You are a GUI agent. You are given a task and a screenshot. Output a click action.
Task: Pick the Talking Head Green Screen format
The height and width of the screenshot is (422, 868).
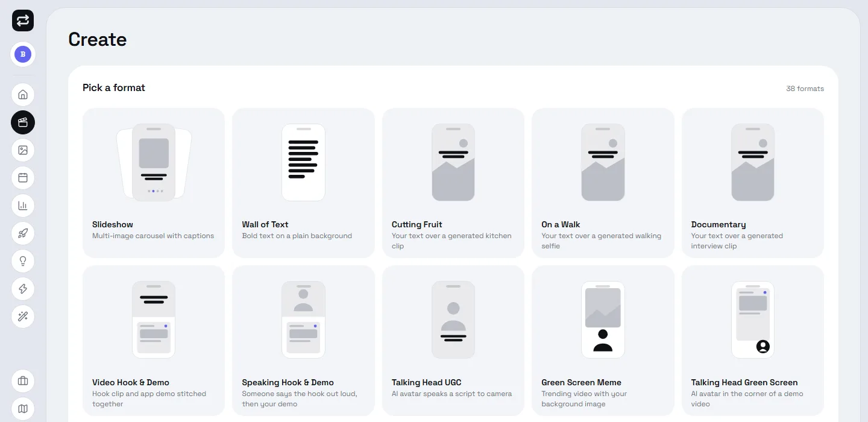(753, 341)
